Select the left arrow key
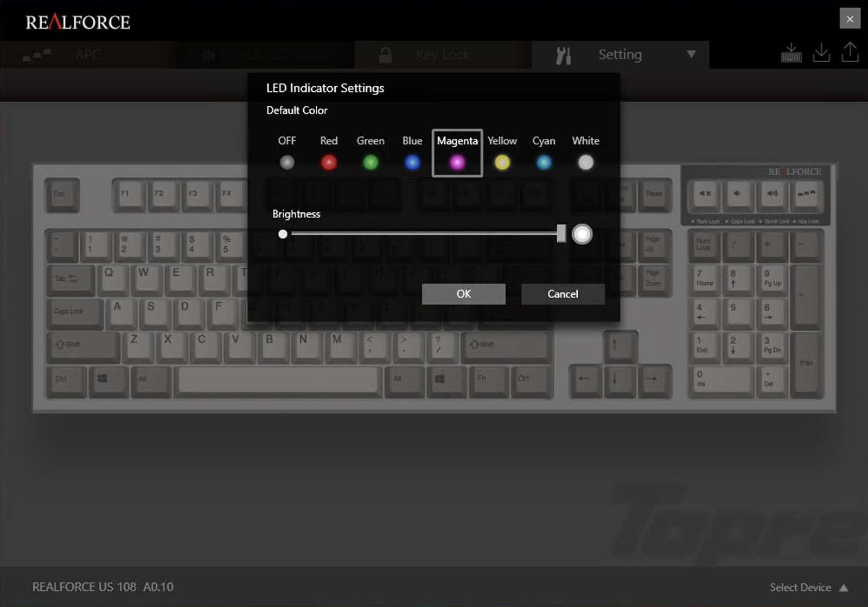 pos(586,382)
